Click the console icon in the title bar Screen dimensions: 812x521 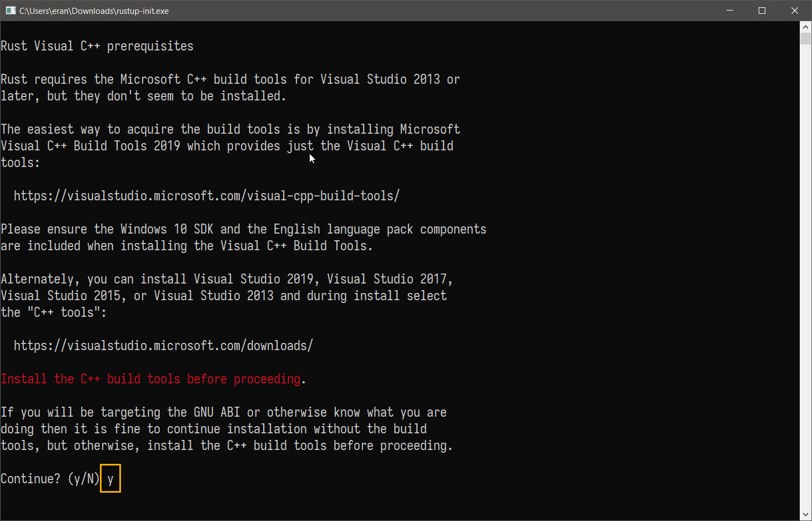tap(11, 11)
